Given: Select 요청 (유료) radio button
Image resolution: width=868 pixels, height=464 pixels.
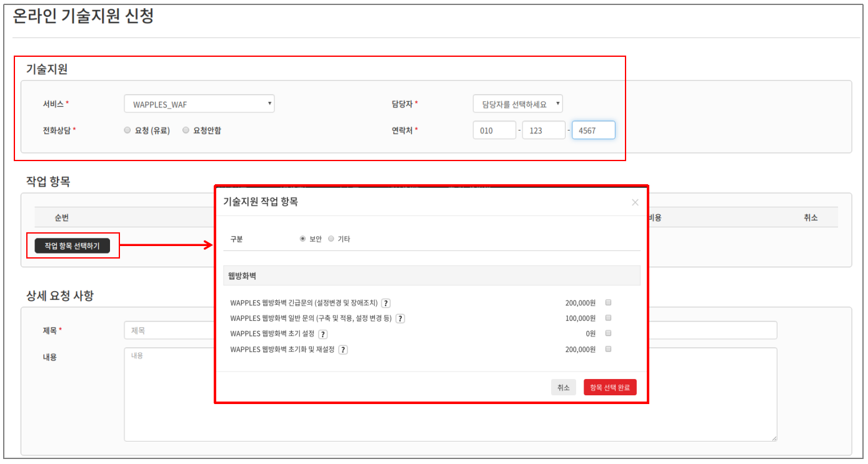Looking at the screenshot, I should [127, 131].
